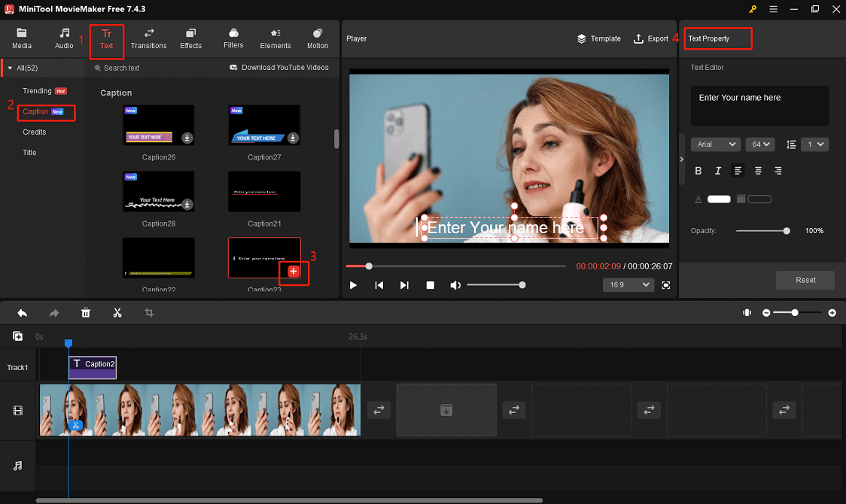Collapse the Text Property panel arrow
The height and width of the screenshot is (504, 846).
click(681, 159)
